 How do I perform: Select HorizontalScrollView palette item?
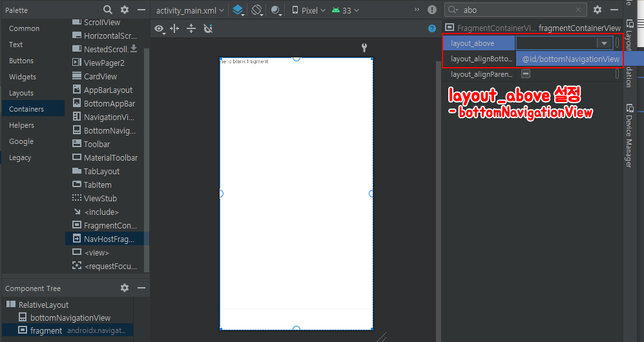[x=105, y=35]
